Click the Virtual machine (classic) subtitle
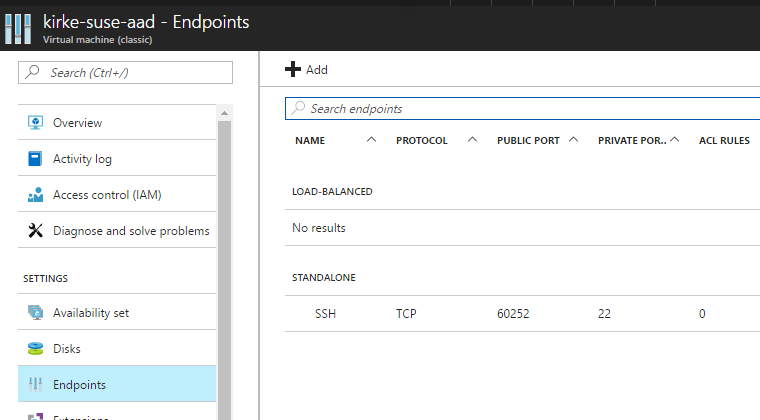 [x=97, y=40]
